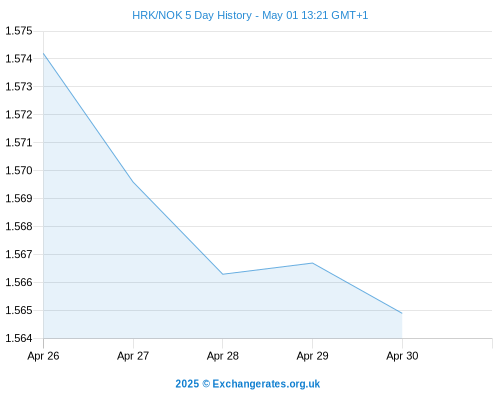Click the 1.570 y-axis label
This screenshot has width=495, height=400.
coord(19,171)
